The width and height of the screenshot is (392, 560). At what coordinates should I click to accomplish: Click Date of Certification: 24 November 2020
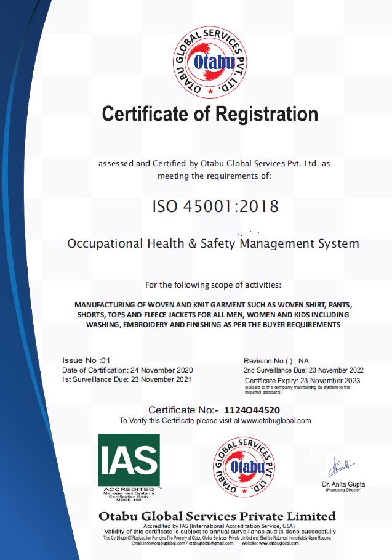pos(127,370)
